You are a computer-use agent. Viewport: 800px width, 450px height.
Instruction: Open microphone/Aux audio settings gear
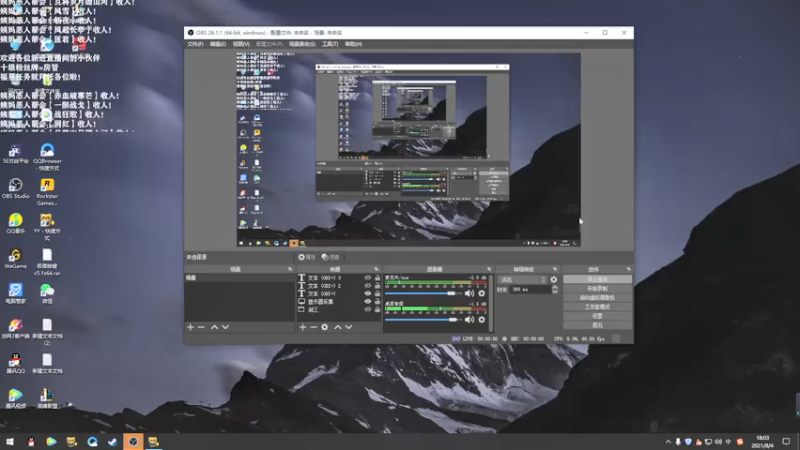point(481,293)
